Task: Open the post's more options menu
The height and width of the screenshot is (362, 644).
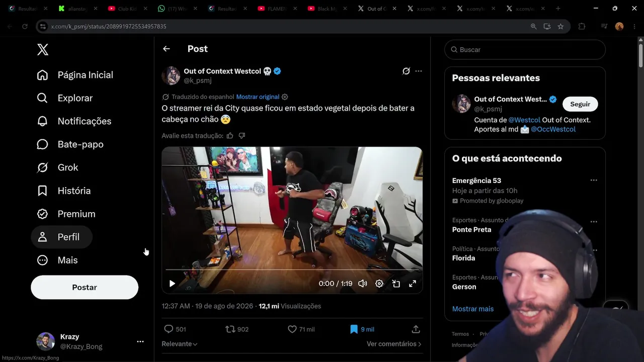Action: (x=419, y=71)
